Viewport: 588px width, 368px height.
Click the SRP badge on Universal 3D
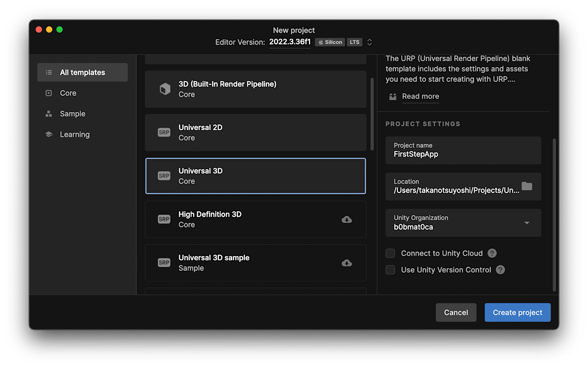coord(164,176)
